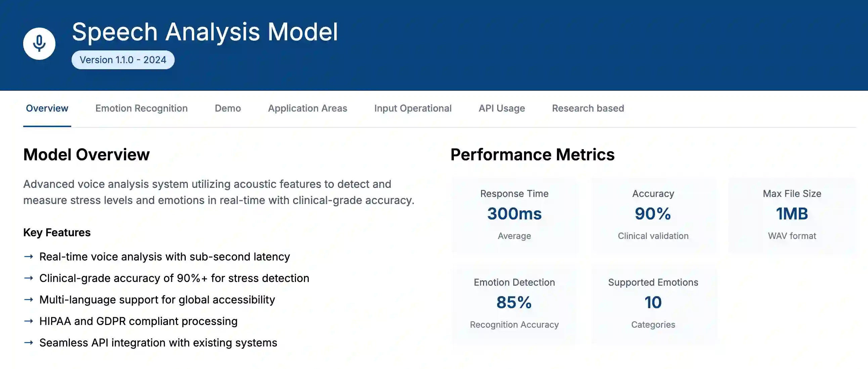Click the Supported Emotions 10 card
Viewport: 868px width, 369px height.
653,303
